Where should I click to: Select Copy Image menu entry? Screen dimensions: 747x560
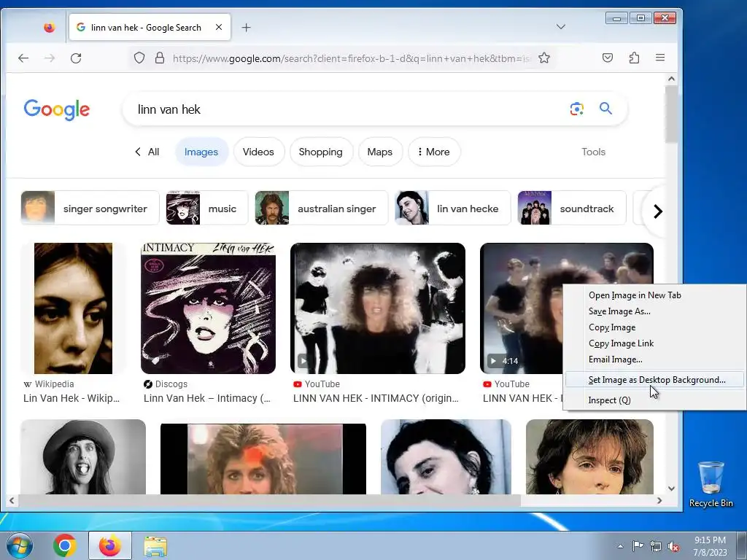tap(612, 327)
